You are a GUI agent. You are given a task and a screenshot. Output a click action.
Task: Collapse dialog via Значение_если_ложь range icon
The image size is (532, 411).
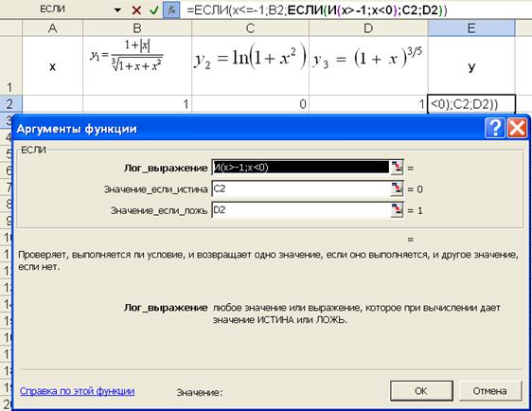point(397,210)
